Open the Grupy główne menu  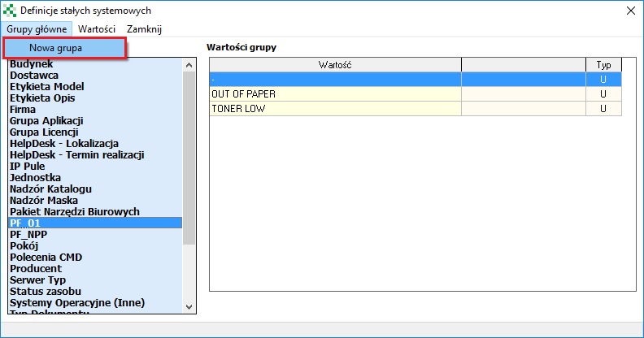pyautogui.click(x=37, y=29)
